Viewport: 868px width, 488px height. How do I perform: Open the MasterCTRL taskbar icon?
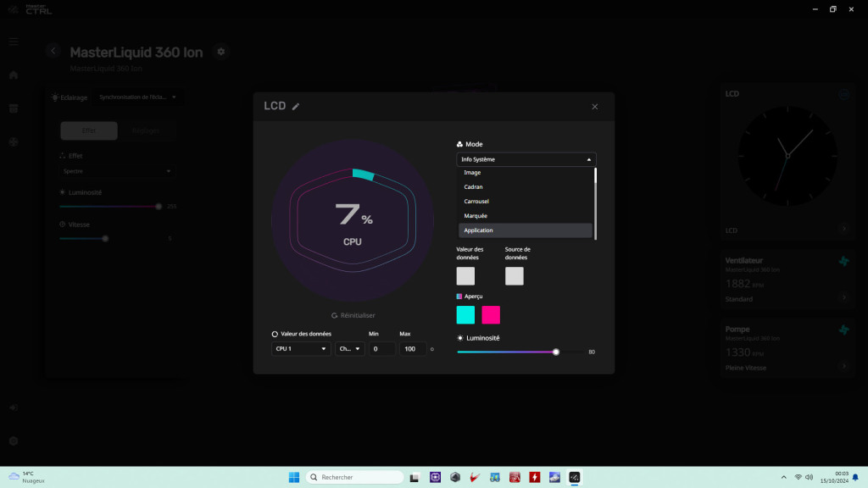(x=574, y=477)
